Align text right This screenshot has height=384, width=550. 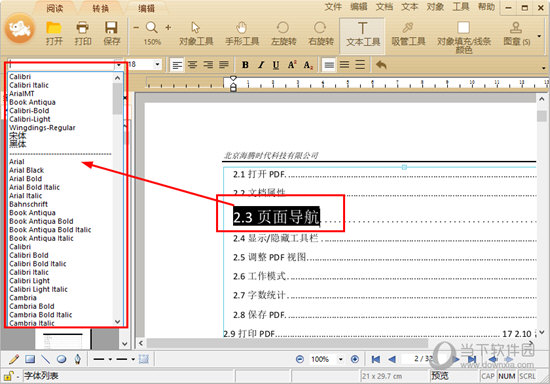208,65
